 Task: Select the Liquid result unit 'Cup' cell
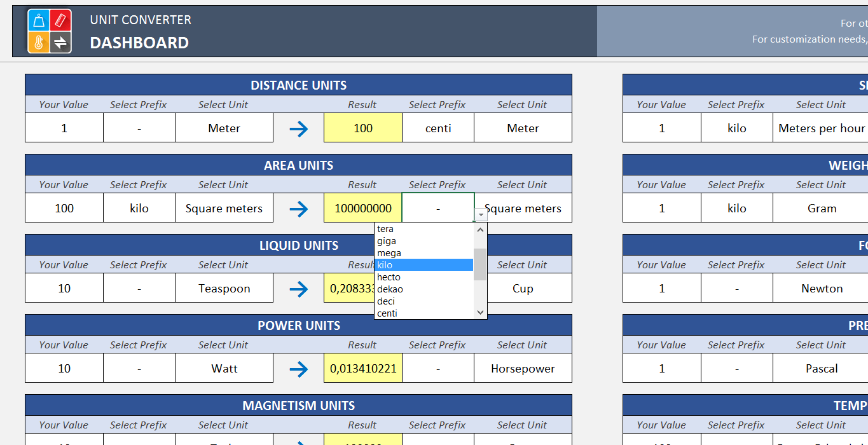pos(523,288)
